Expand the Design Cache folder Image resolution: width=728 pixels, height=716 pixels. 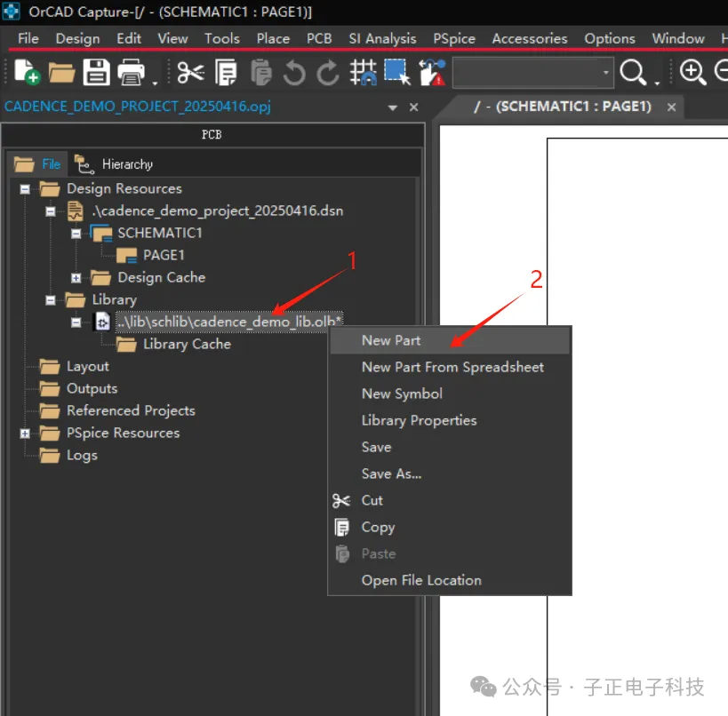[76, 278]
